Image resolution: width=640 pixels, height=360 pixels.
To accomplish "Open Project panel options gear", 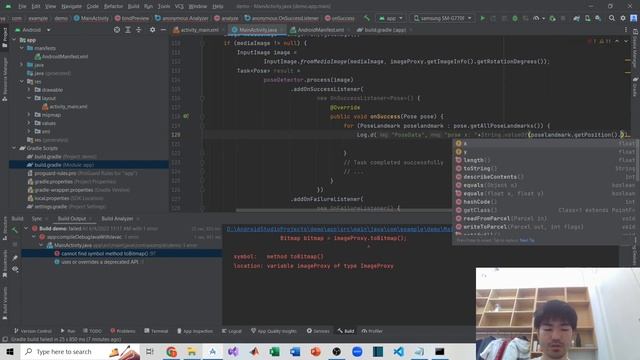I will 152,30.
